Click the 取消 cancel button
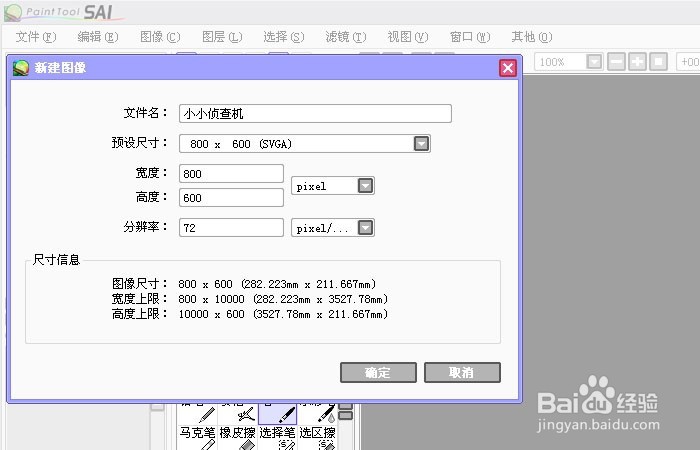 tap(462, 372)
